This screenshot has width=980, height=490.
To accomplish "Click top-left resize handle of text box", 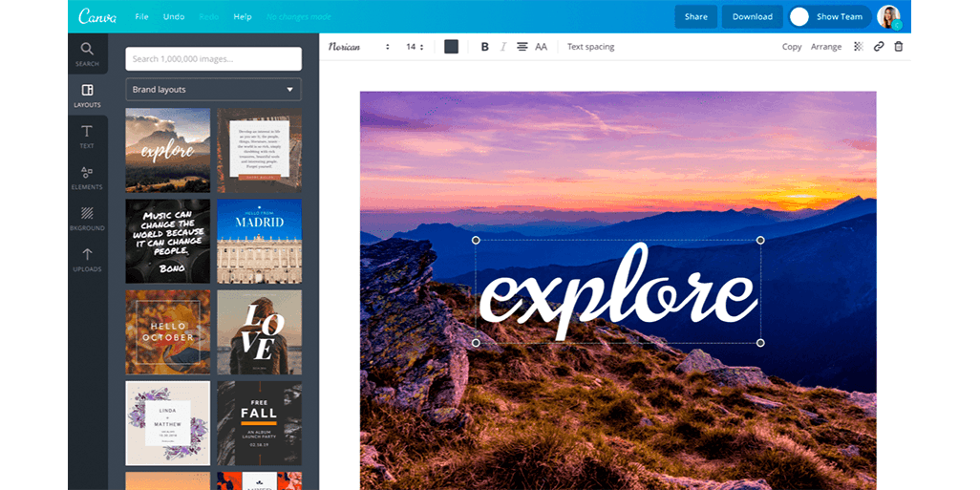I will (476, 240).
